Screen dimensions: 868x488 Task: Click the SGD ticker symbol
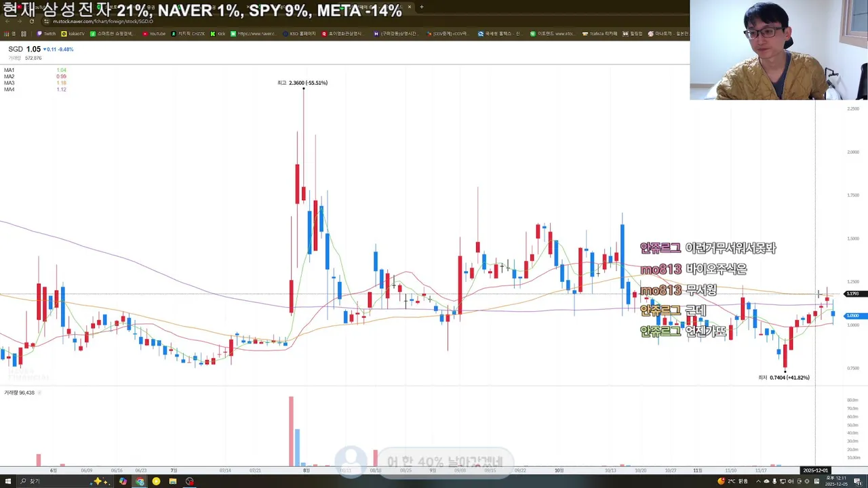pyautogui.click(x=16, y=49)
